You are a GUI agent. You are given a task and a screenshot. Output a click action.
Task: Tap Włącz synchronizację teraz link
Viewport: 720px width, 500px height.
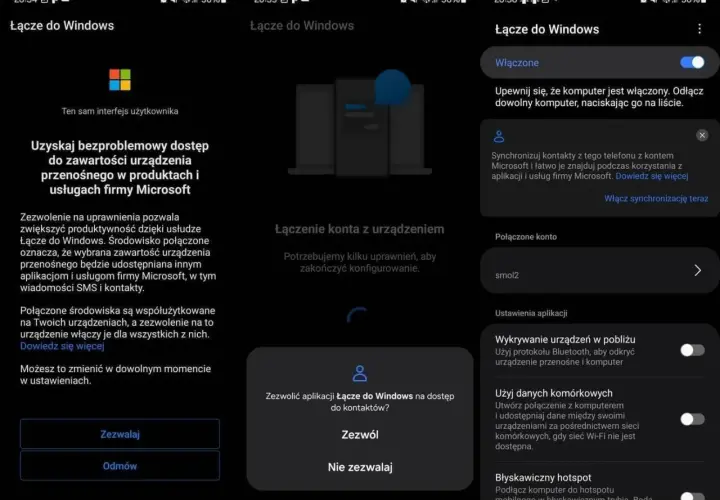coord(656,198)
